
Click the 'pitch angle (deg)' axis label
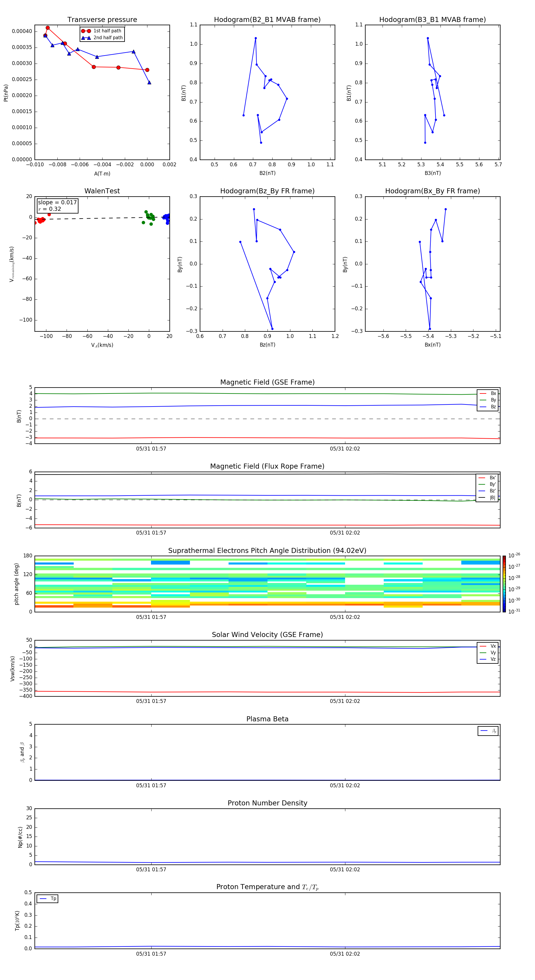click(16, 584)
